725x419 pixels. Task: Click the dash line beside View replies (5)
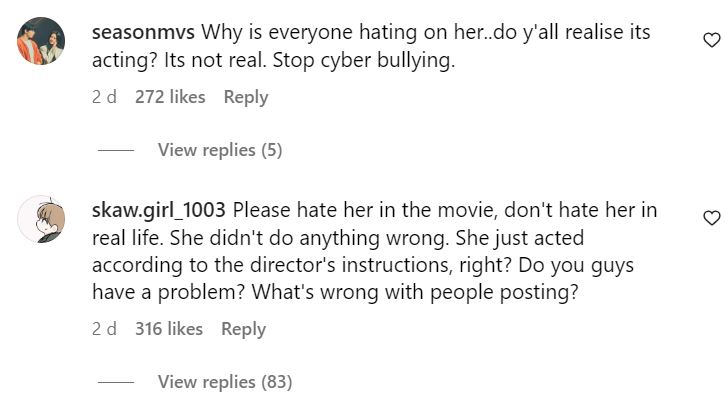coord(116,151)
